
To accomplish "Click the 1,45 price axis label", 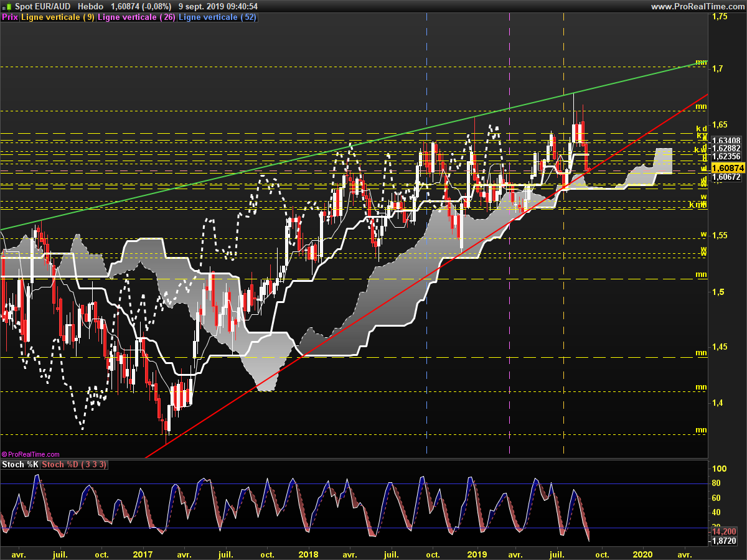I will tap(719, 347).
